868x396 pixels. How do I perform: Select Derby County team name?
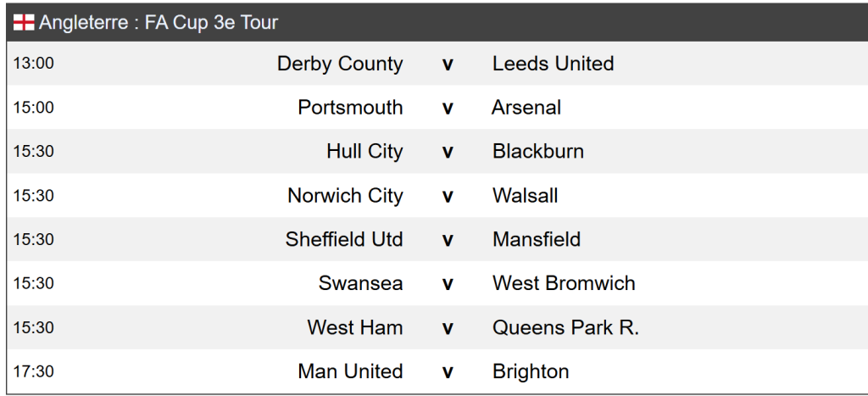340,64
